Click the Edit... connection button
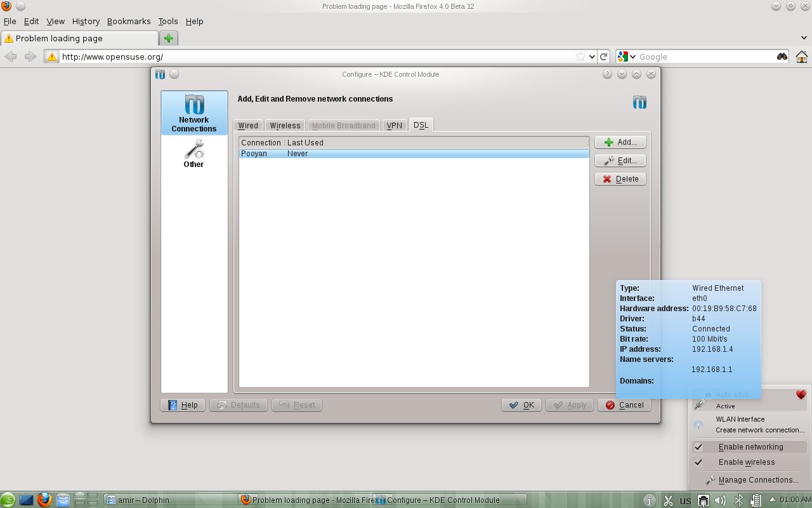812x508 pixels. [620, 161]
